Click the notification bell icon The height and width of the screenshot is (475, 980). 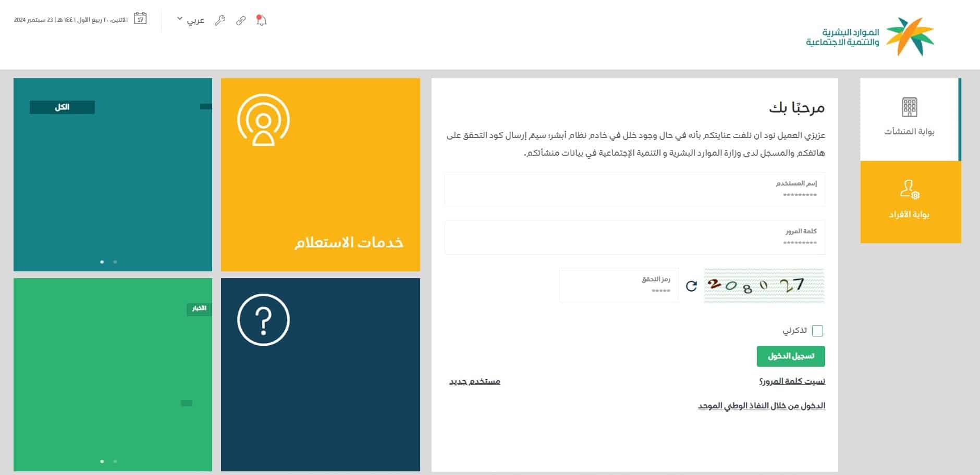[x=261, y=20]
